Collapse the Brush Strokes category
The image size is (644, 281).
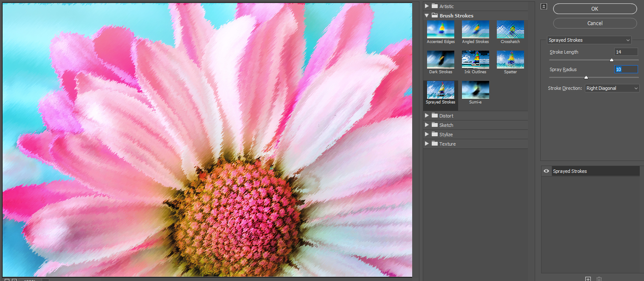[x=427, y=16]
